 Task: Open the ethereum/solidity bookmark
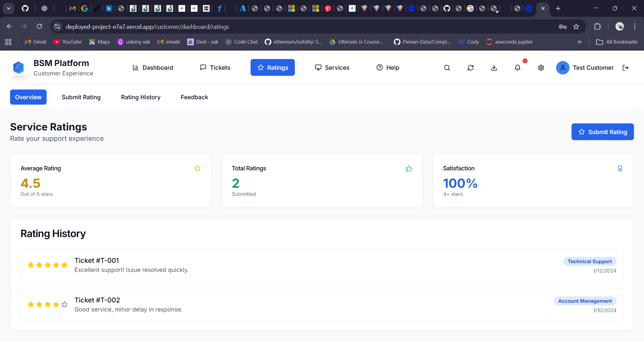tap(293, 42)
